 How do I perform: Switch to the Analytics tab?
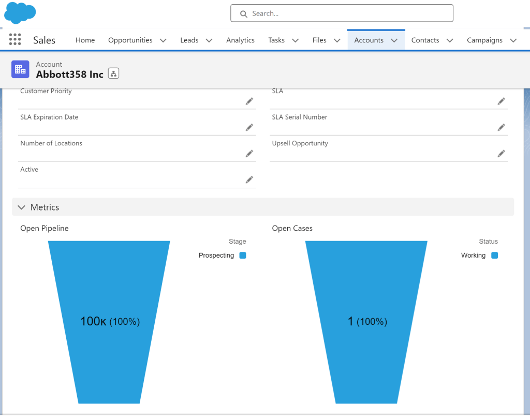[240, 40]
